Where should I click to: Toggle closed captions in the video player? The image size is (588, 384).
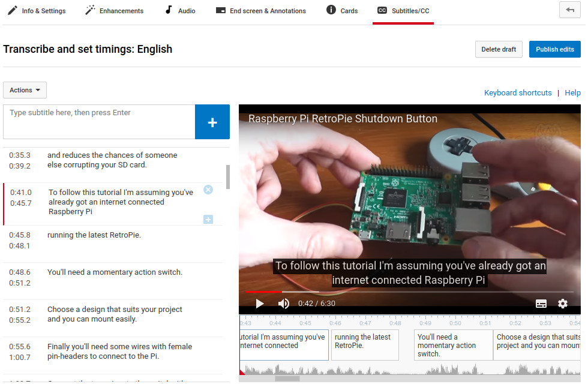tap(541, 304)
